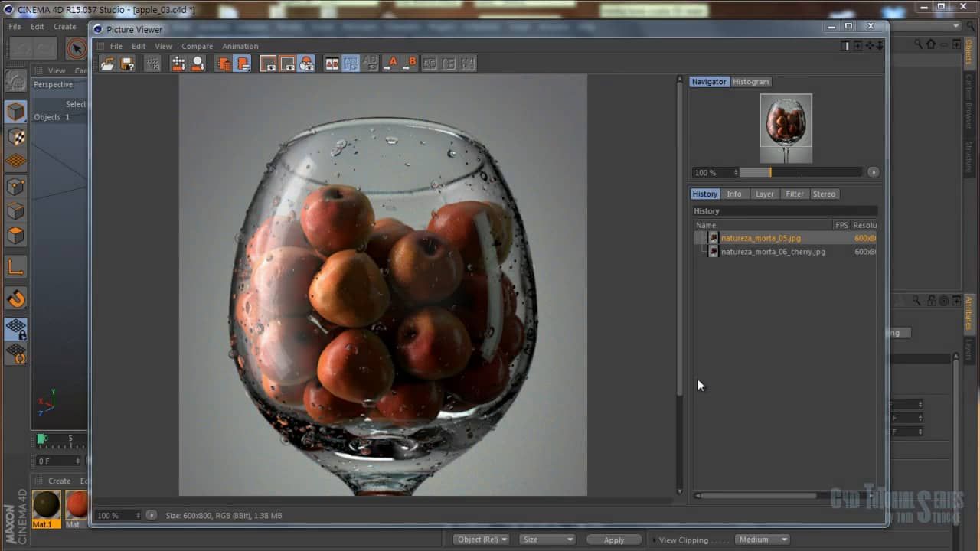Toggle the stereo display eye icon
Image resolution: width=980 pixels, height=551 pixels.
click(x=306, y=64)
